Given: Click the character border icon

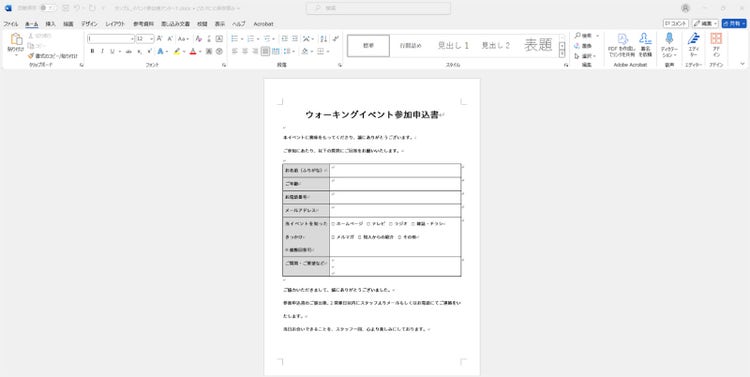Looking at the screenshot, I should pos(219,39).
